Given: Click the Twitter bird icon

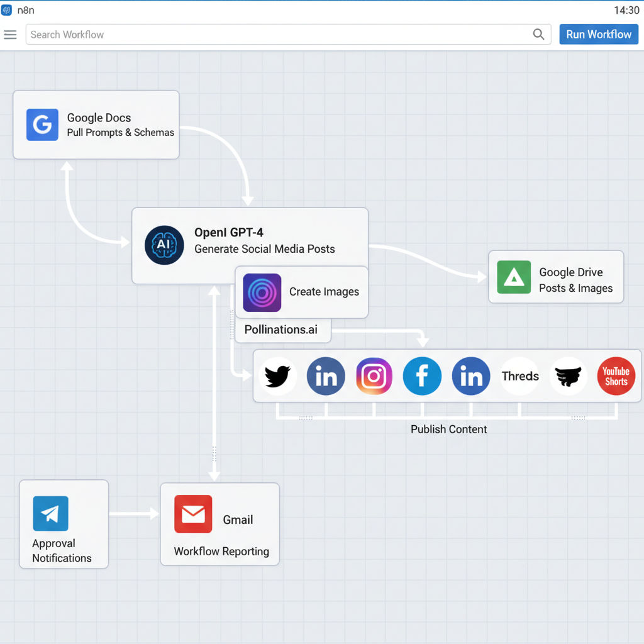Looking at the screenshot, I should tap(277, 377).
